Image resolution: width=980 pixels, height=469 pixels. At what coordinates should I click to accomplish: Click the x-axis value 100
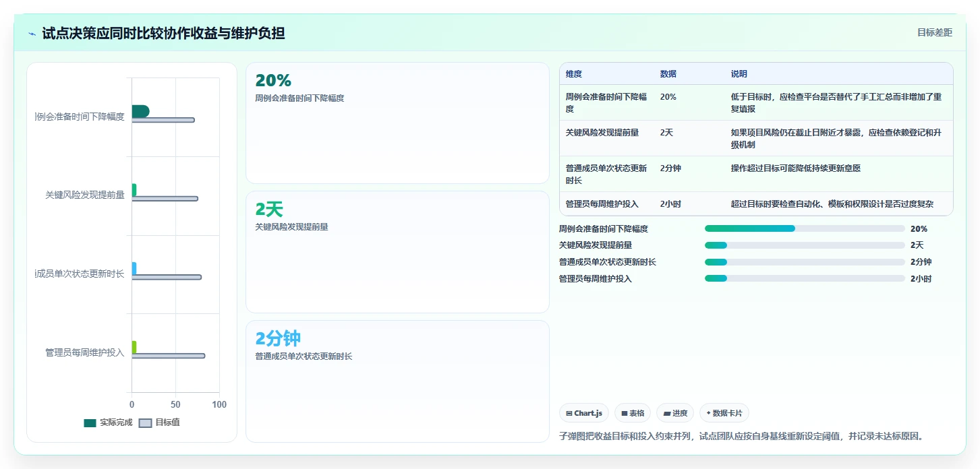point(219,404)
